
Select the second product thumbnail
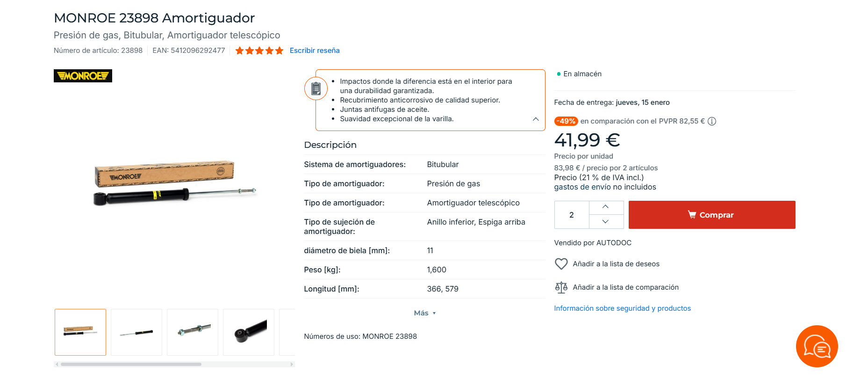click(x=136, y=332)
